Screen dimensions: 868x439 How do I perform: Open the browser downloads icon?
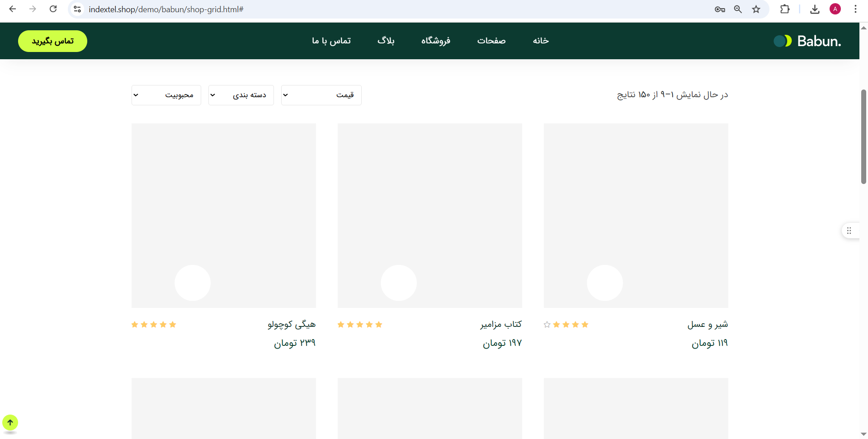coord(815,9)
